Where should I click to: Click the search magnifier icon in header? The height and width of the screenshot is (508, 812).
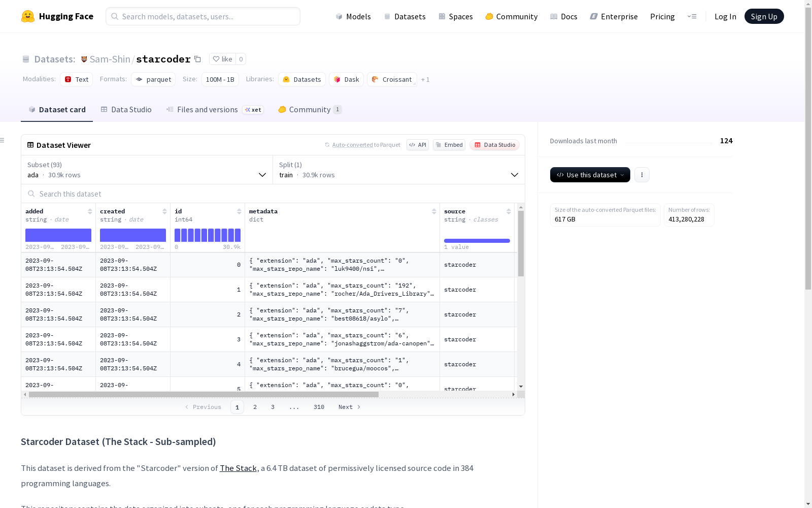(115, 16)
